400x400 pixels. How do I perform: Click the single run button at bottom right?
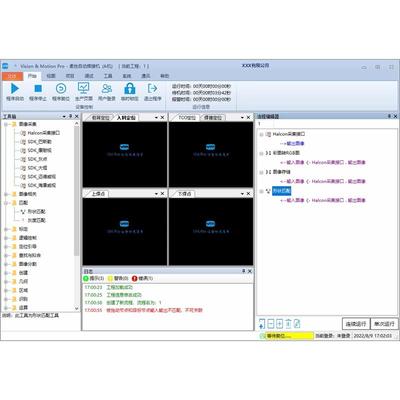click(384, 324)
